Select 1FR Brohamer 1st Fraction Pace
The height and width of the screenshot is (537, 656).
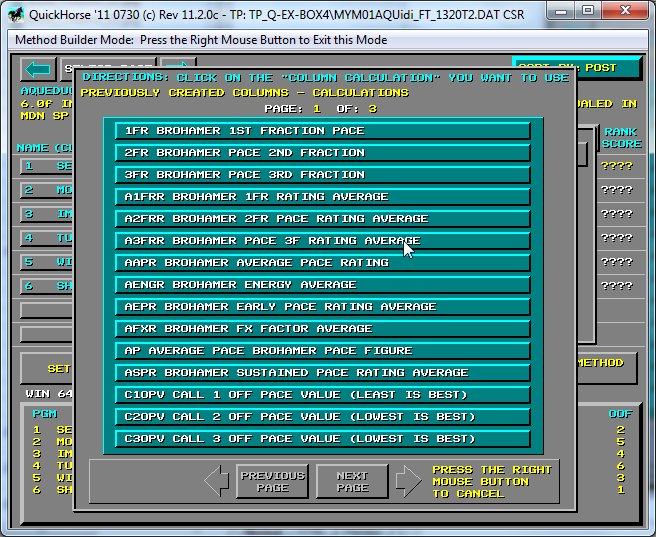pyautogui.click(x=322, y=131)
